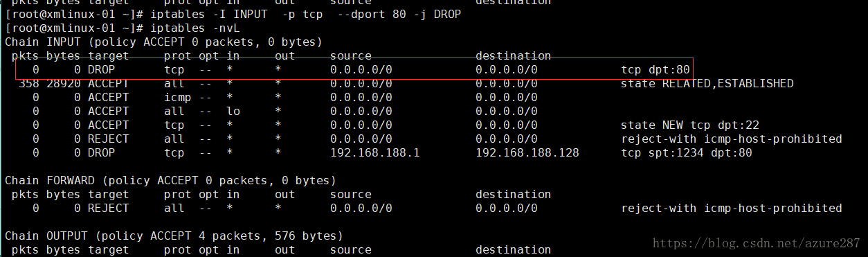
Task: Click 'destination' header under Chain OUTPUT
Action: point(514,249)
